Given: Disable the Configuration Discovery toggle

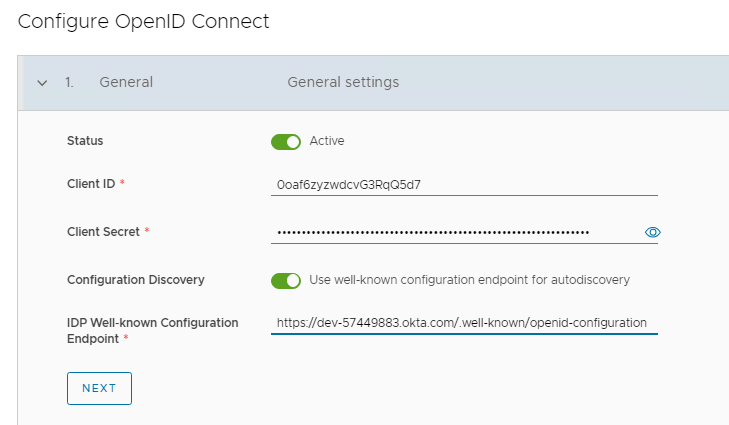Looking at the screenshot, I should [x=286, y=281].
